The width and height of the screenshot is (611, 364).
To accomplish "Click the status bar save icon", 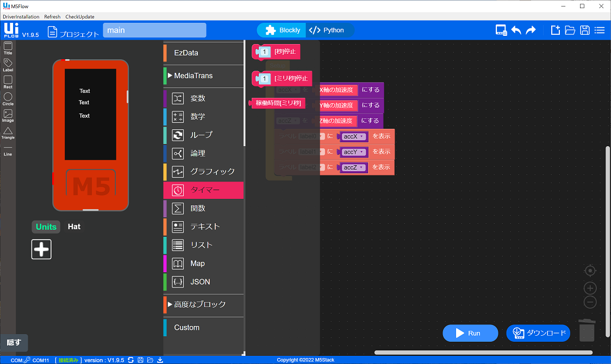I will [141, 360].
